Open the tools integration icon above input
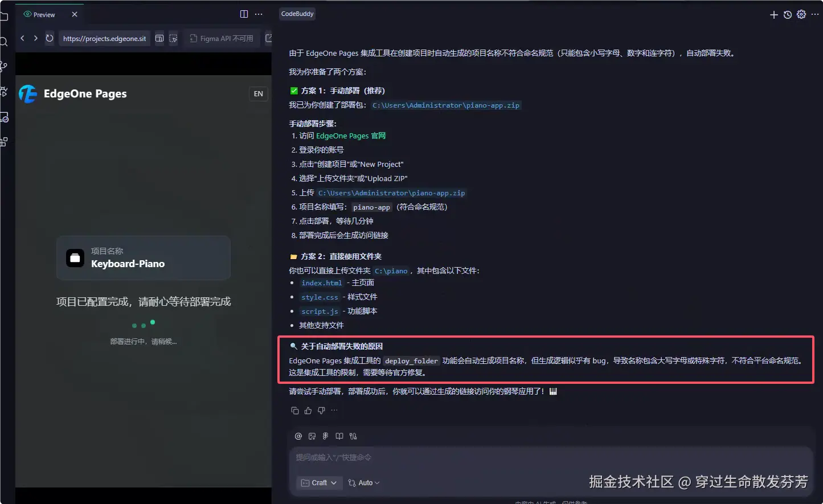The width and height of the screenshot is (823, 504). pos(353,436)
